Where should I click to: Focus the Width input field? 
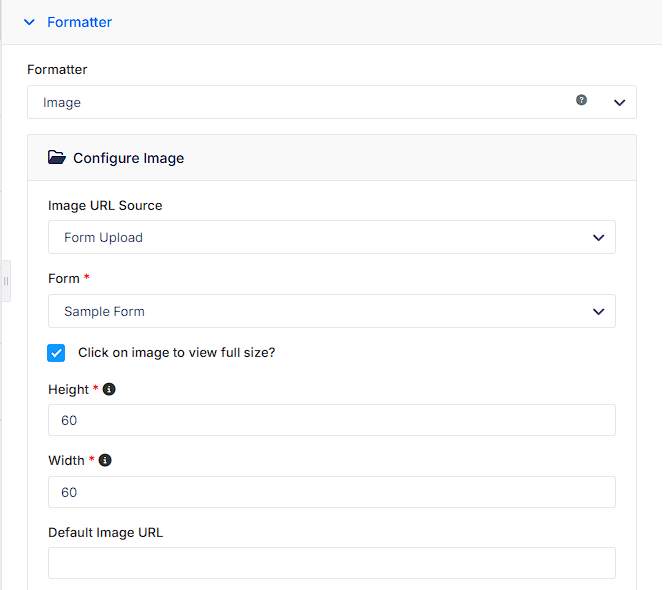click(332, 492)
